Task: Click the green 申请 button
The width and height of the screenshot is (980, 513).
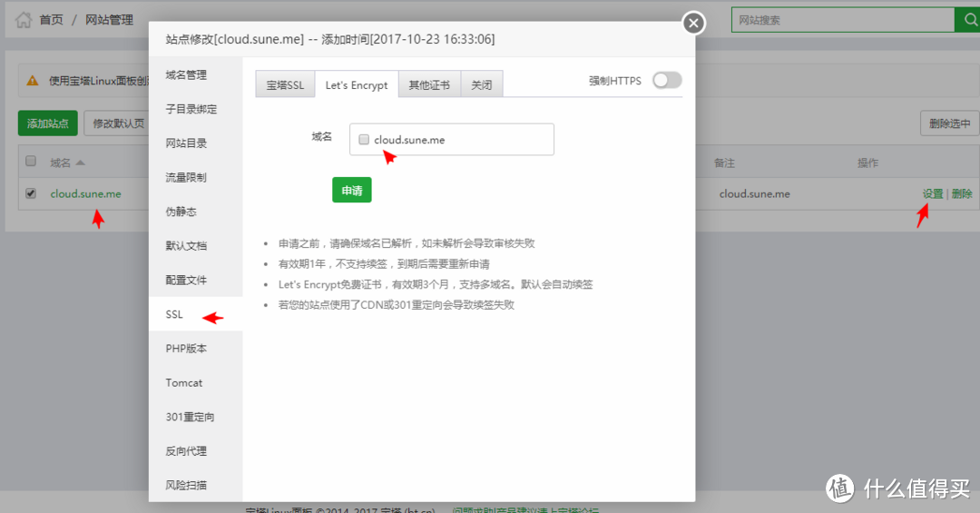Action: [352, 190]
